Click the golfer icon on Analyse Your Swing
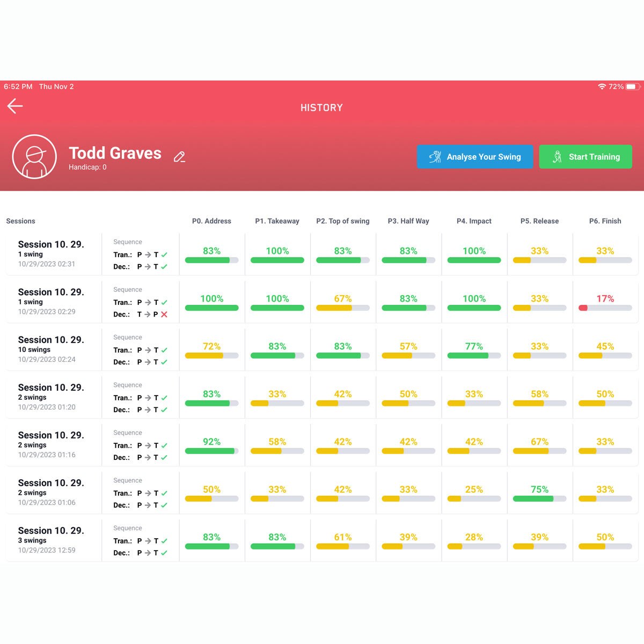644x644 pixels. (435, 157)
